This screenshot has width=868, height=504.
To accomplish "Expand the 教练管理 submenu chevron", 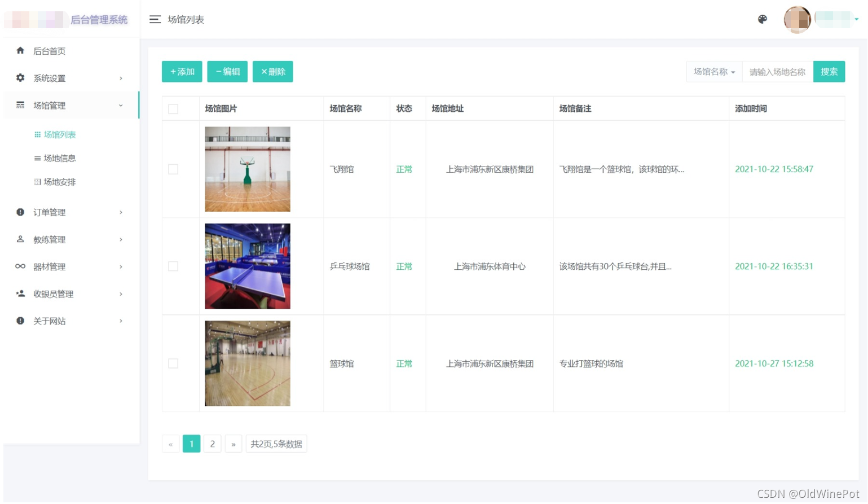I will tap(121, 240).
